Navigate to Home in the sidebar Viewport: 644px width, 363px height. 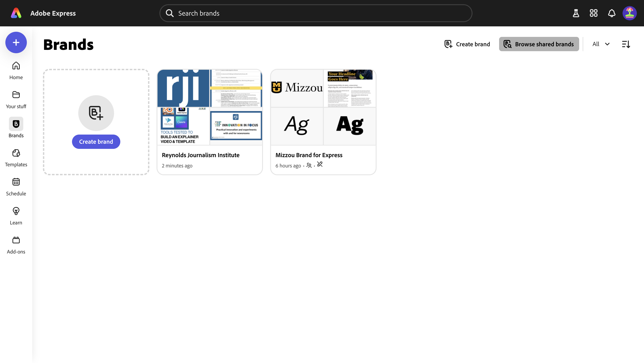(16, 70)
